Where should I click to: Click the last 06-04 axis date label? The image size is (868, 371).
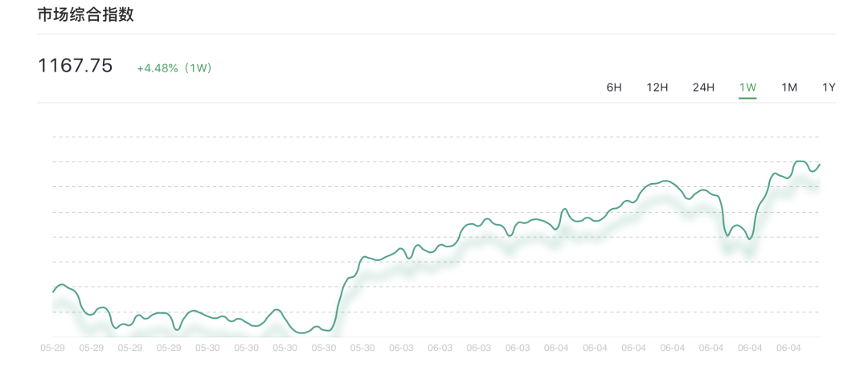pyautogui.click(x=789, y=349)
